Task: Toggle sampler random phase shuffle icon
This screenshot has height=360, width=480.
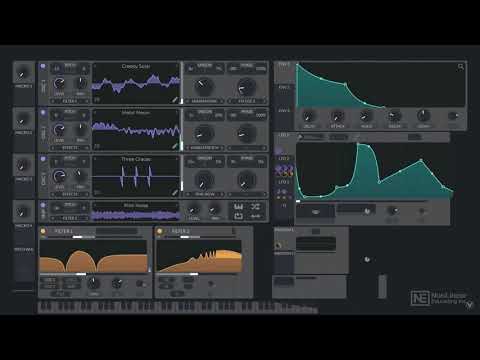Action: (x=256, y=207)
